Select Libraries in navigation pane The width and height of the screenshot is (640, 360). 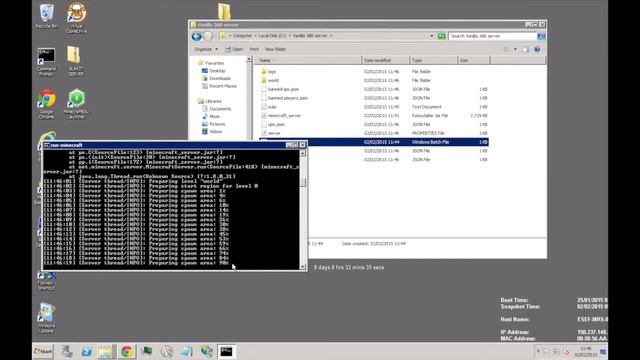coord(210,101)
